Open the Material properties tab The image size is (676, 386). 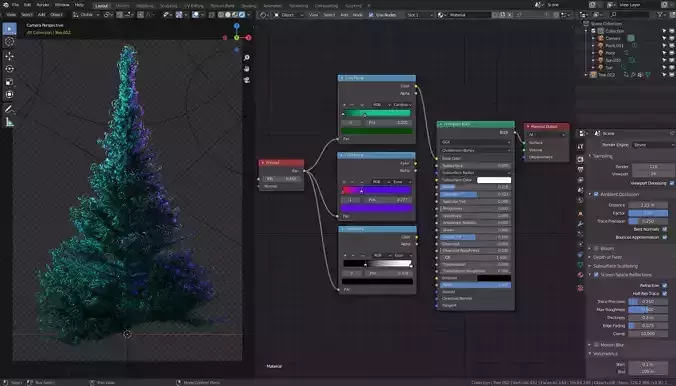[580, 275]
